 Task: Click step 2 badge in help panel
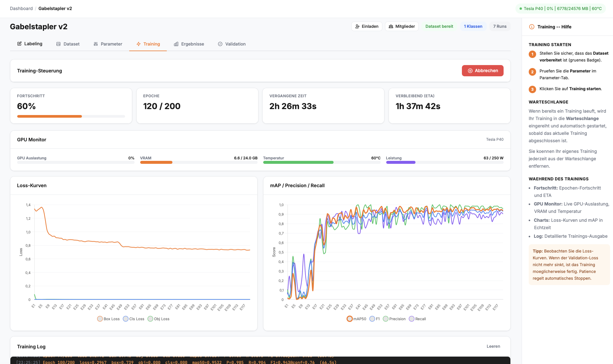(x=532, y=72)
